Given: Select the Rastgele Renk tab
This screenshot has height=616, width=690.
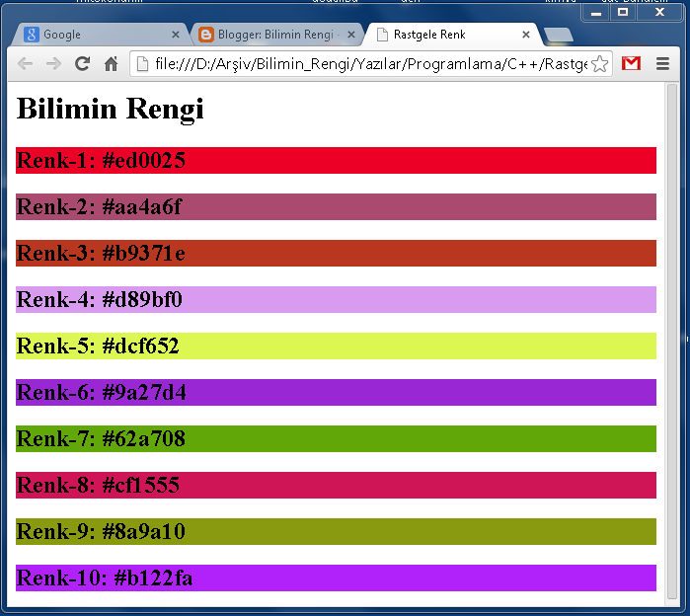Looking at the screenshot, I should [x=453, y=35].
